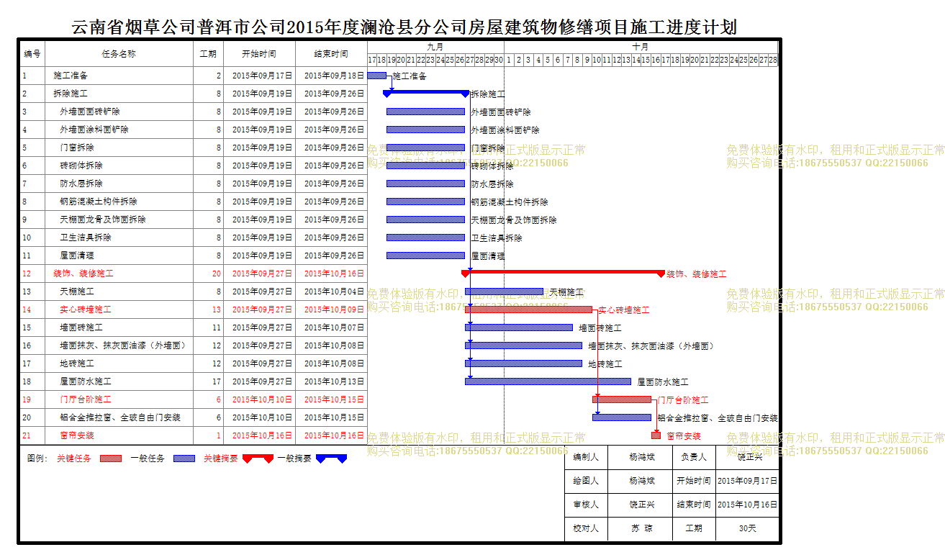Select the Gantt bar for 地砖施工
This screenshot has height=560, width=945.
coord(524,363)
